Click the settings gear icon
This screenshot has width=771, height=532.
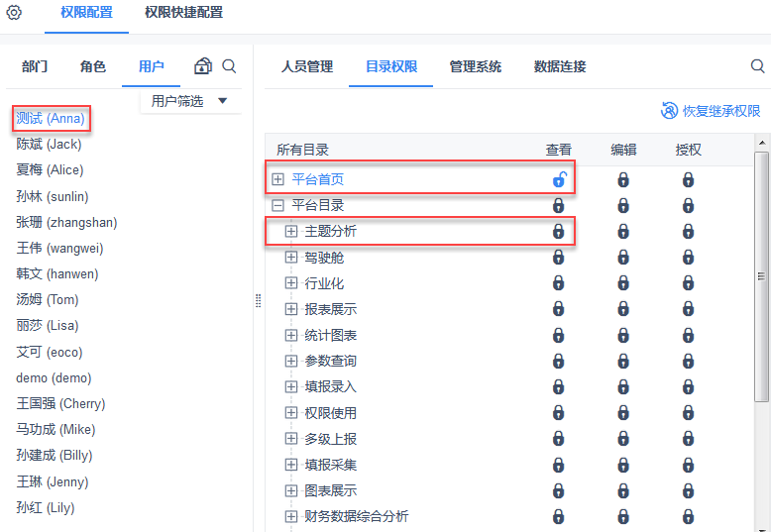pyautogui.click(x=14, y=13)
